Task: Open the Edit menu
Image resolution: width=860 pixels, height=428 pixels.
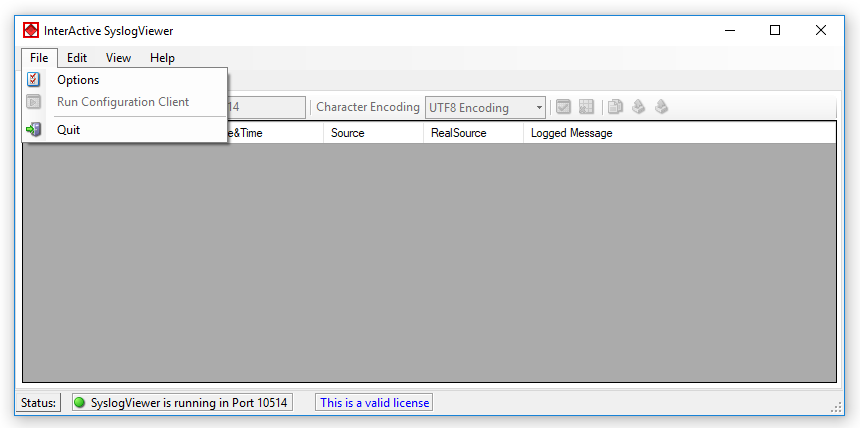Action: tap(77, 58)
